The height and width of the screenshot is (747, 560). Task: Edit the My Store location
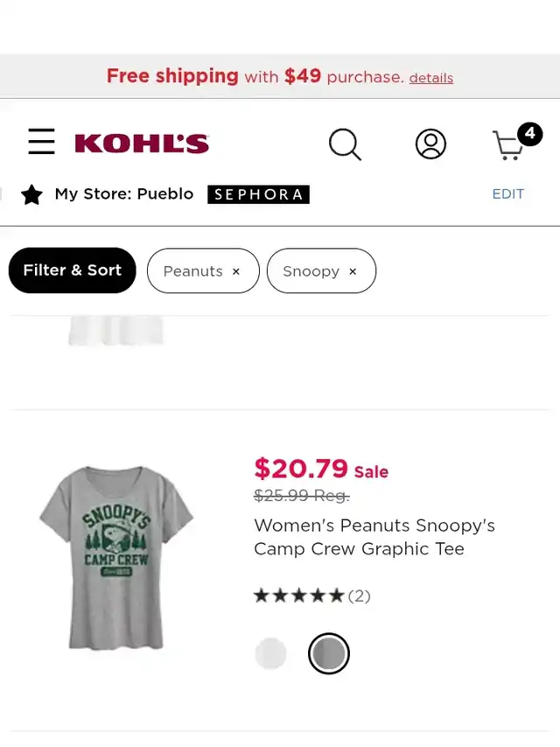coord(507,194)
